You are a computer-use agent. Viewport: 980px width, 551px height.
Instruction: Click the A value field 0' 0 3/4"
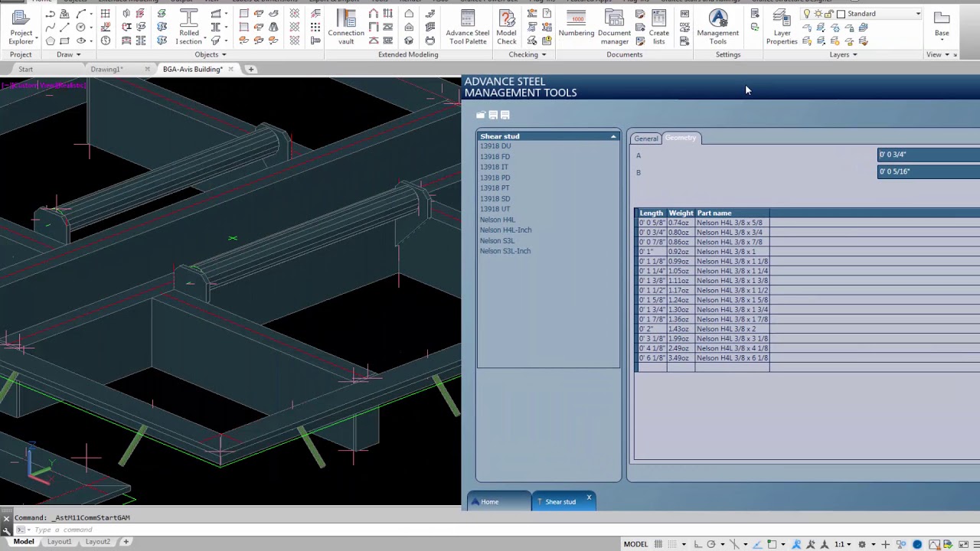click(929, 155)
